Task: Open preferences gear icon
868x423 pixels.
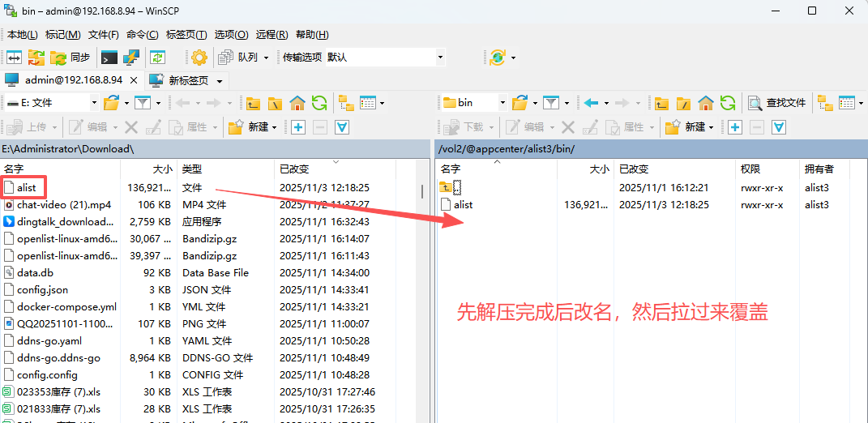Action: [x=199, y=57]
